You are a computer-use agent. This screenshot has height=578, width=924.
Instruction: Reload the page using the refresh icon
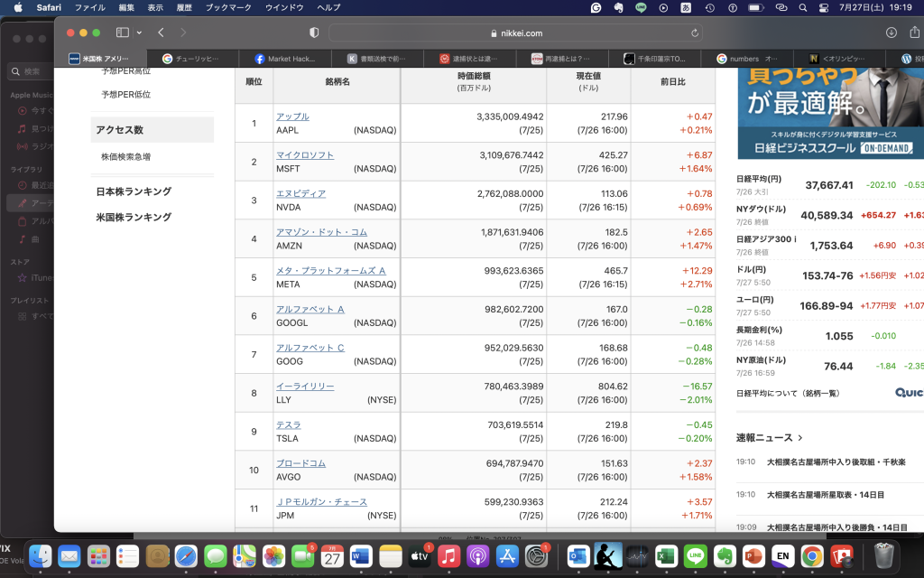click(695, 33)
